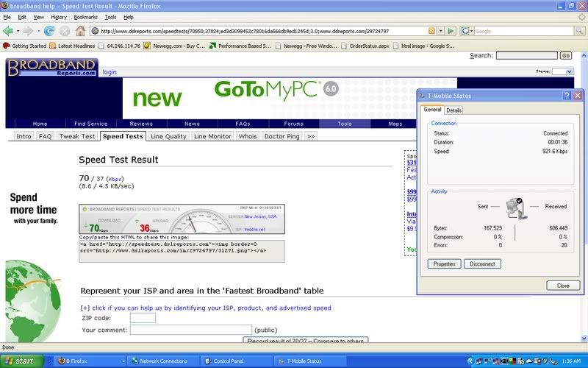Select the General tab in T-Mobile Status

(x=432, y=109)
